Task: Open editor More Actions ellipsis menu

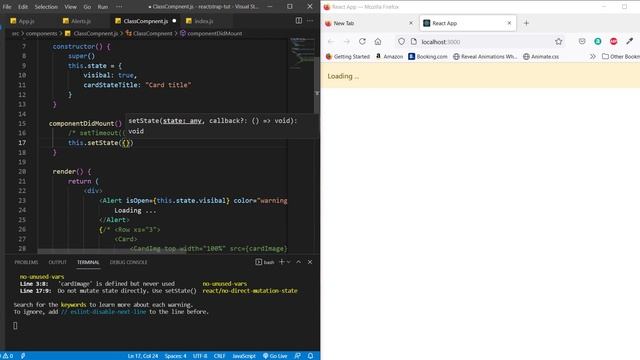Action: pos(310,21)
